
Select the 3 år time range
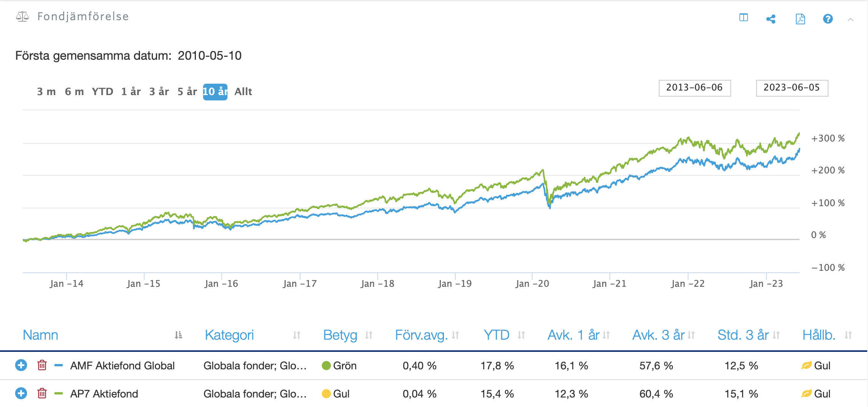(159, 92)
